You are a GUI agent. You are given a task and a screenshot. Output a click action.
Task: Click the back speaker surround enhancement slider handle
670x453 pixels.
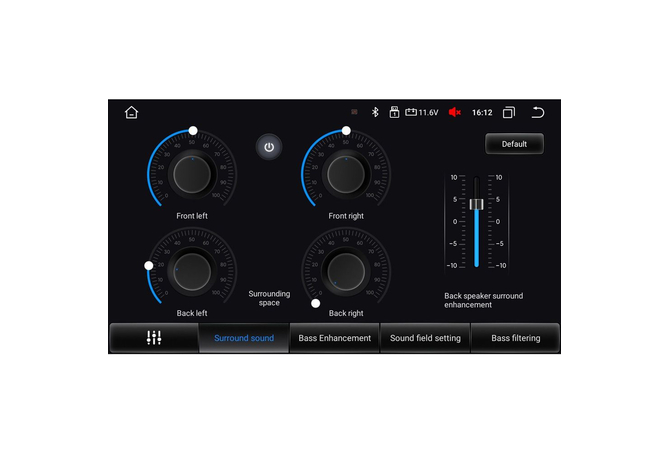click(x=477, y=204)
